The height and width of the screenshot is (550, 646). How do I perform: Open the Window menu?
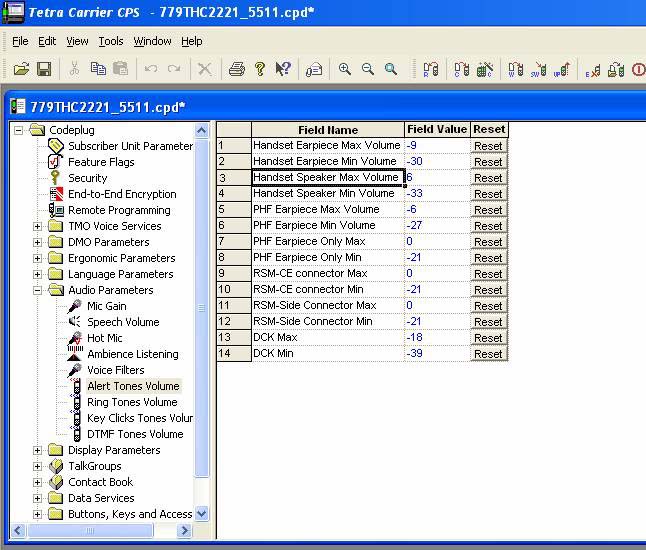(152, 41)
